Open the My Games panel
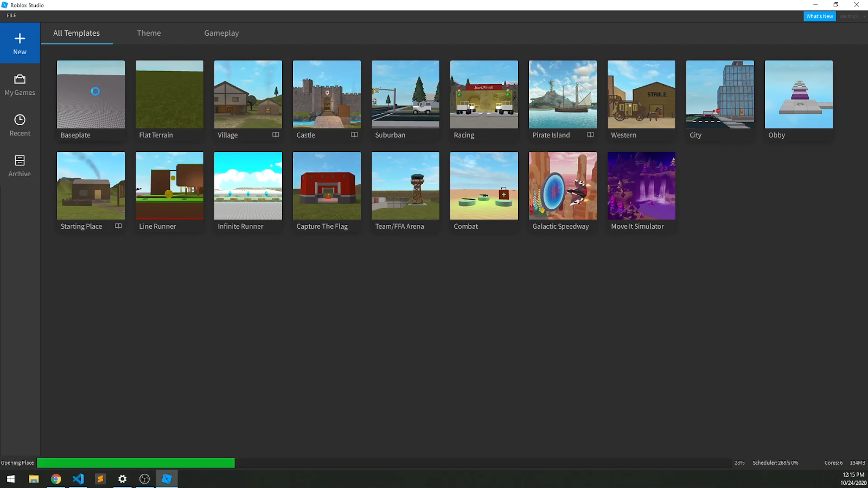The height and width of the screenshot is (488, 868). pyautogui.click(x=20, y=84)
